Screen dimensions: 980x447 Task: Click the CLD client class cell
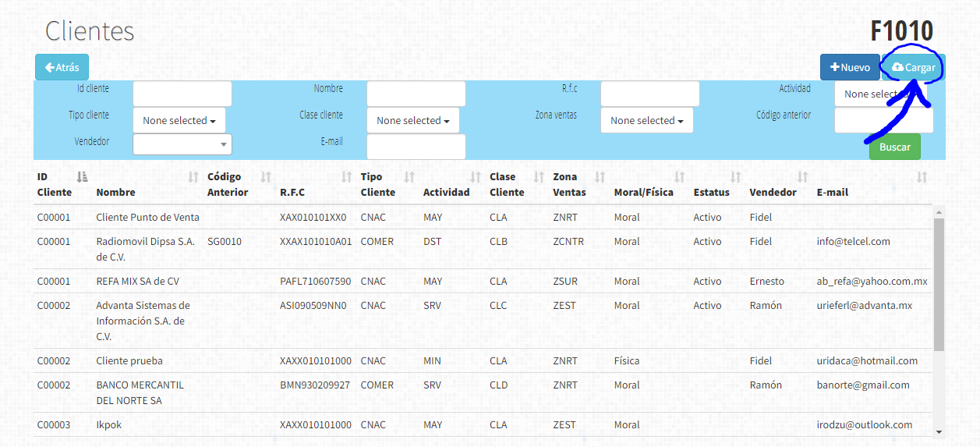499,385
